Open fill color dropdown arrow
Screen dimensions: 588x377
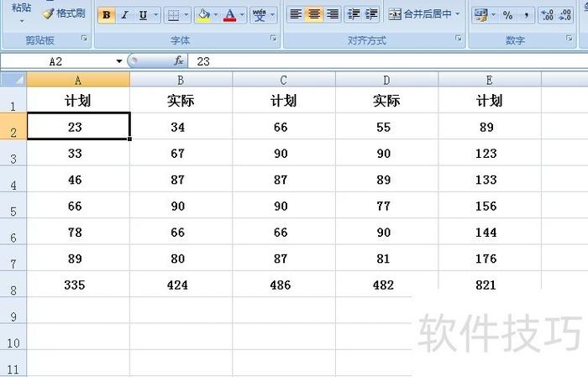click(216, 15)
